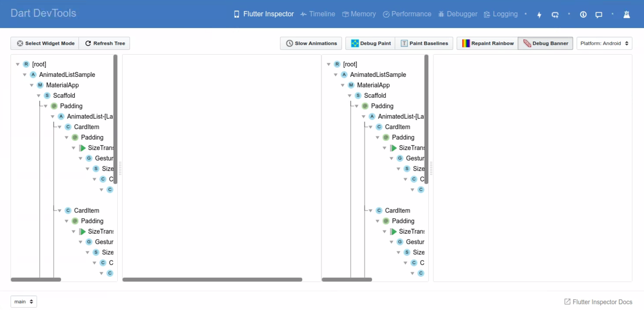Click the Refresh Tree button

click(105, 43)
